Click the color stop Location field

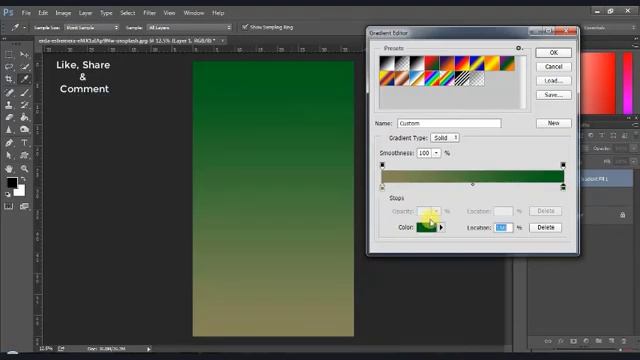click(x=504, y=228)
